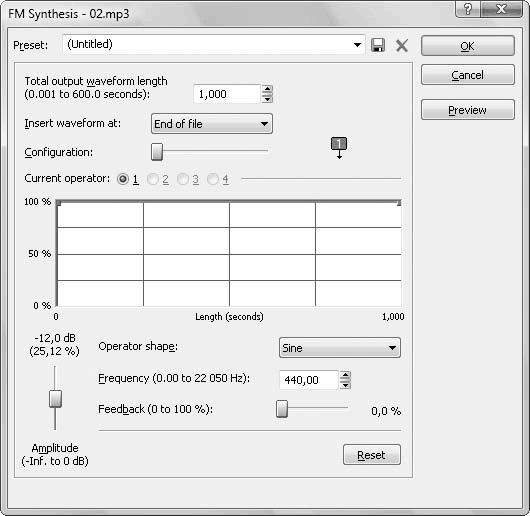
Task: Increase the frequency value using up arrow
Action: [345, 375]
